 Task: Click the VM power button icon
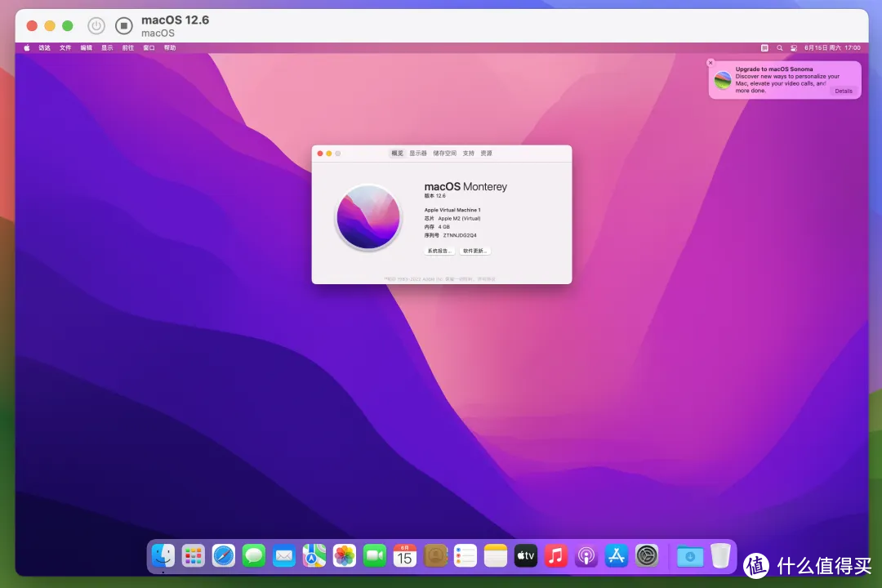coord(96,26)
